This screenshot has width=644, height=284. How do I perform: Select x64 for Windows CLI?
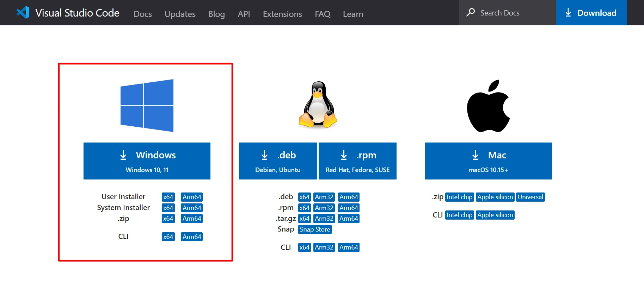[168, 237]
